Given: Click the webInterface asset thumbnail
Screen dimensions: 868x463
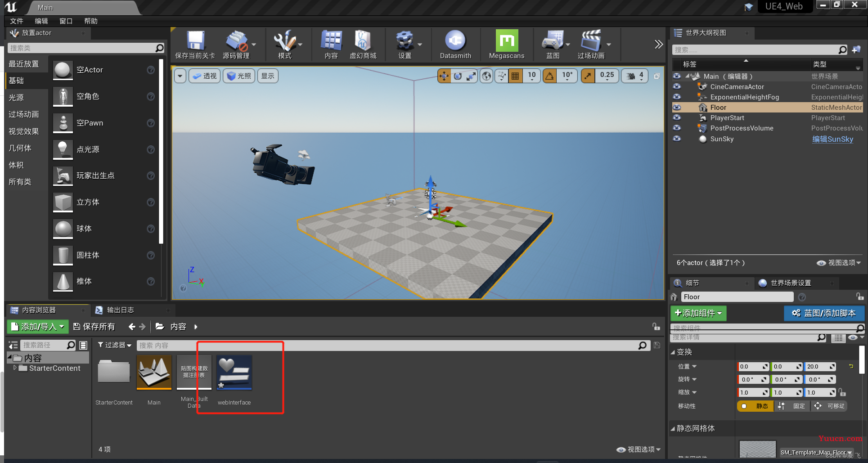Looking at the screenshot, I should click(x=234, y=373).
